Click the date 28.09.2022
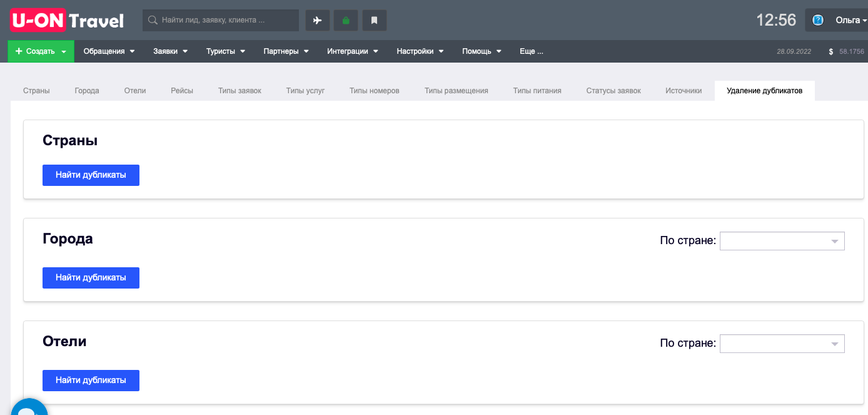Image resolution: width=868 pixels, height=415 pixels. pyautogui.click(x=794, y=51)
